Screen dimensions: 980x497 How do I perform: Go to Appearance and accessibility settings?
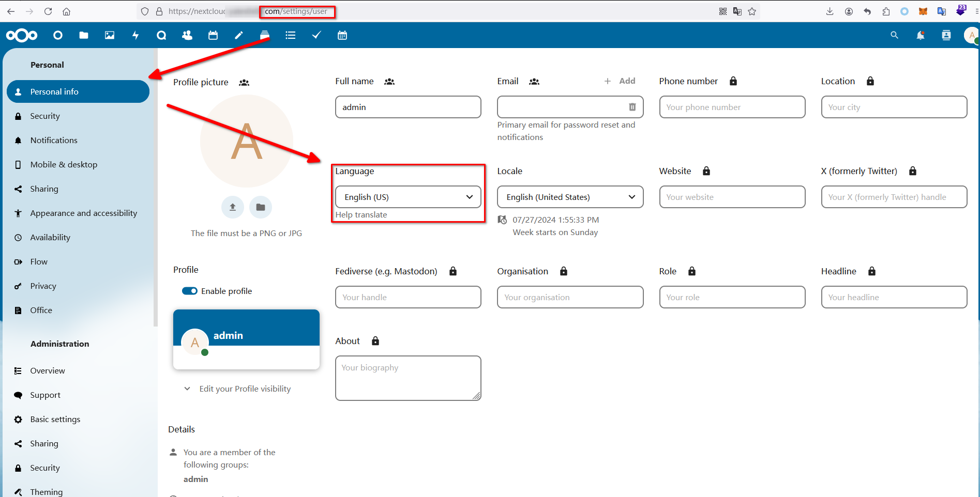pyautogui.click(x=83, y=213)
